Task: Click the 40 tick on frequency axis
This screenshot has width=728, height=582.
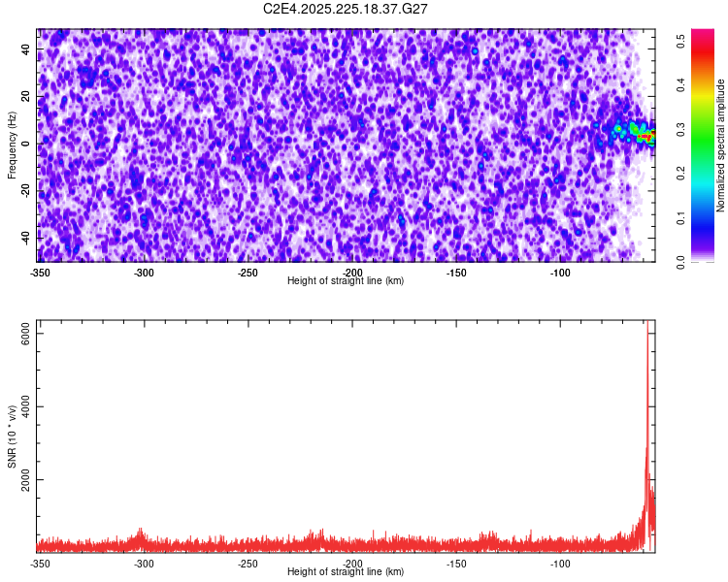Action: 25,49
